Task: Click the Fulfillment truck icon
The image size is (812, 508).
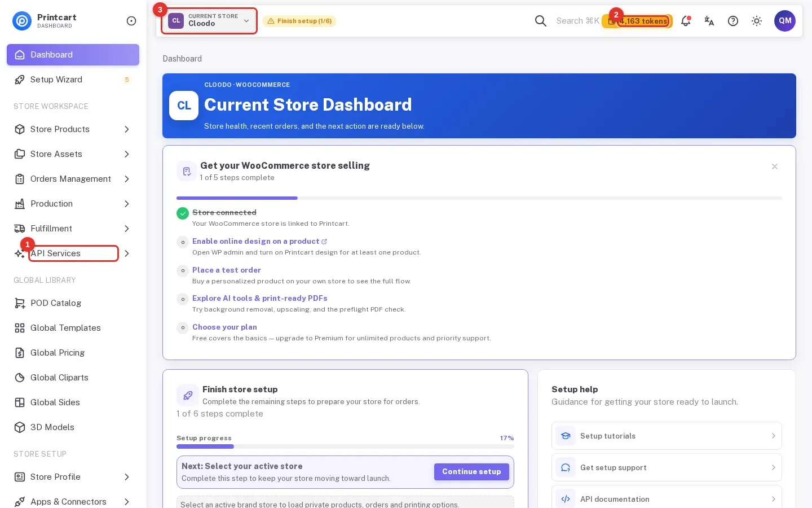Action: pyautogui.click(x=20, y=229)
